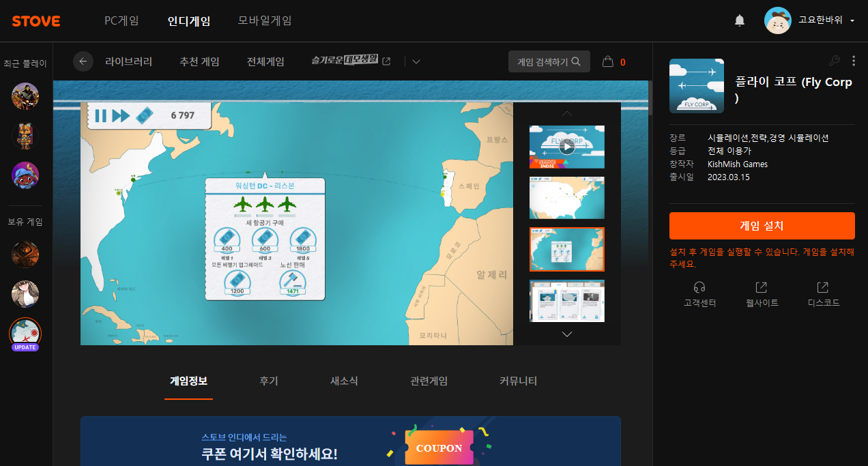Open the three-dot more options menu
The width and height of the screenshot is (868, 466).
pos(854,61)
